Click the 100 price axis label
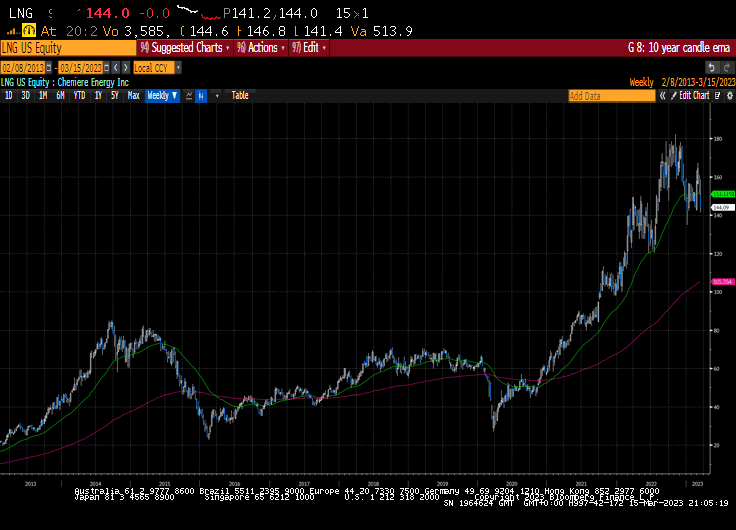Viewport: 736px width, 530px height. (x=718, y=292)
